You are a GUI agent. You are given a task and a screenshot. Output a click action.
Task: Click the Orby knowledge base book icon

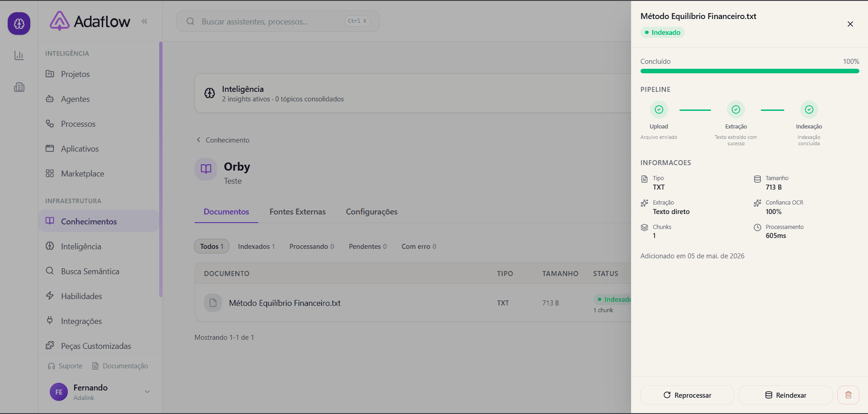pyautogui.click(x=206, y=169)
